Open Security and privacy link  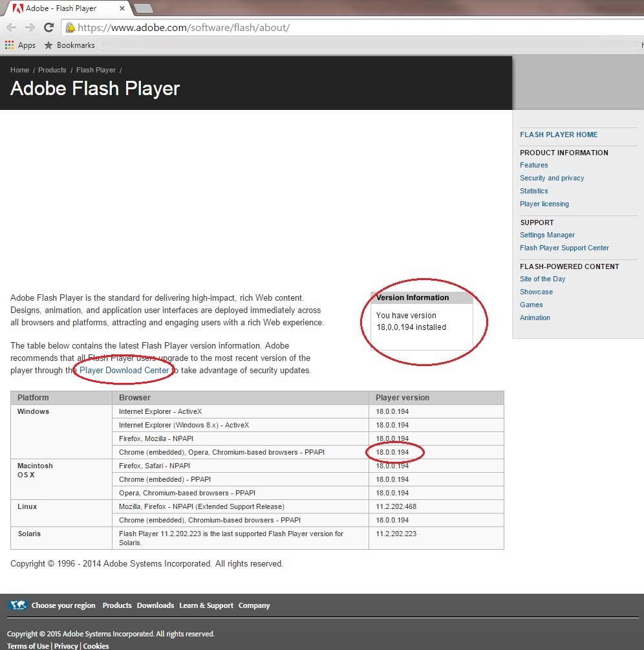click(x=552, y=178)
